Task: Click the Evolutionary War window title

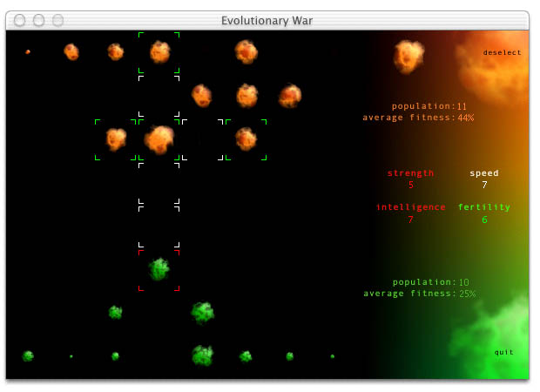Action: [267, 21]
